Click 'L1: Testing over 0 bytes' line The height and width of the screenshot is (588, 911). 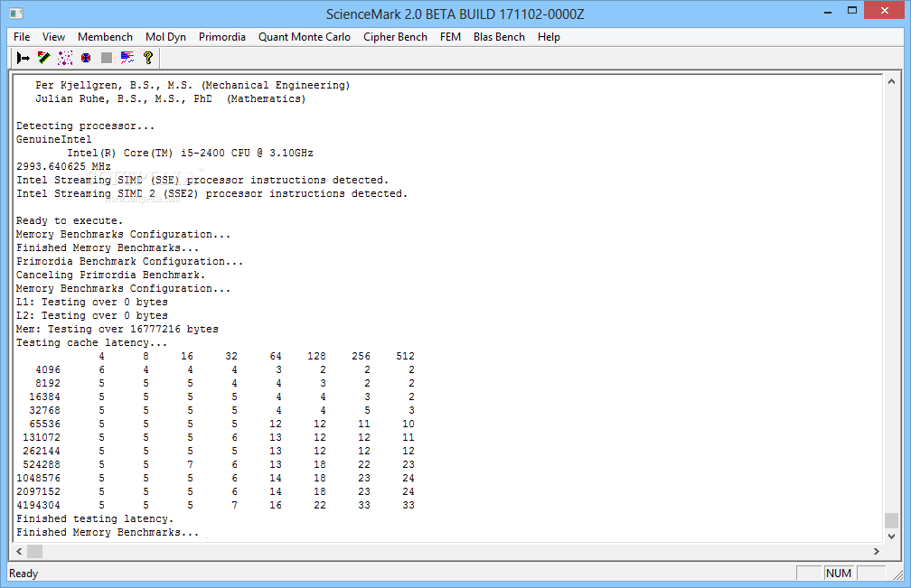(x=92, y=302)
